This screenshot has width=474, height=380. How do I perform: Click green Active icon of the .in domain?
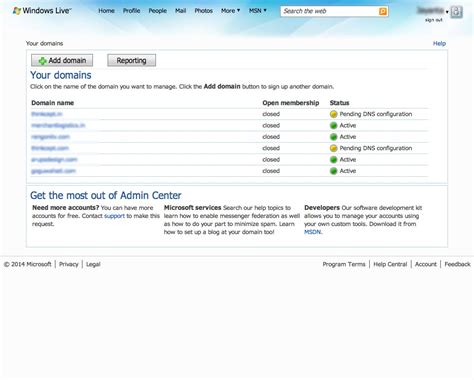(333, 125)
